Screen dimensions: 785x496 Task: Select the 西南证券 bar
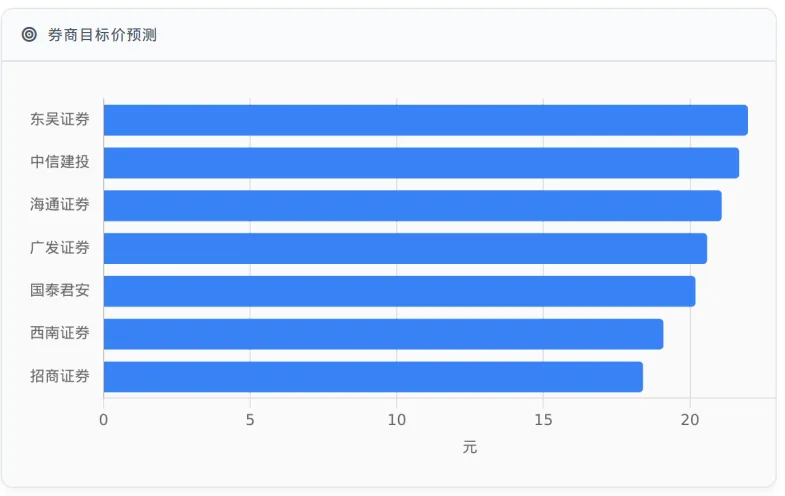click(x=383, y=334)
